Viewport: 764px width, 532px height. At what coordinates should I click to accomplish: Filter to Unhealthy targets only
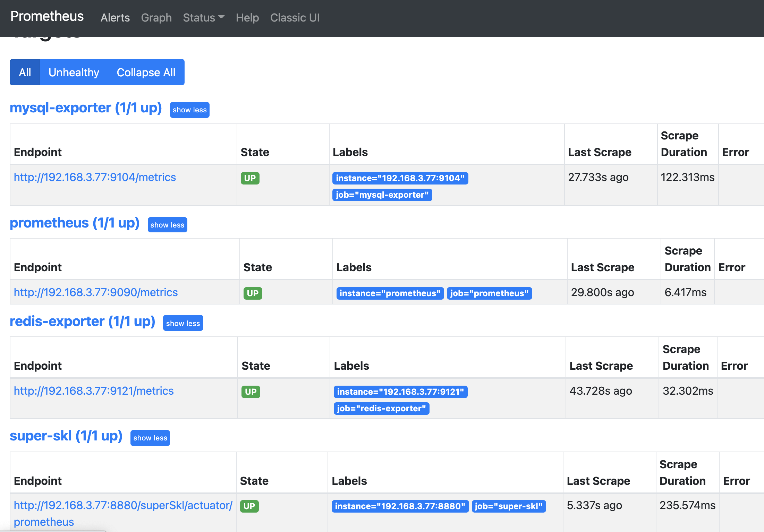tap(74, 72)
